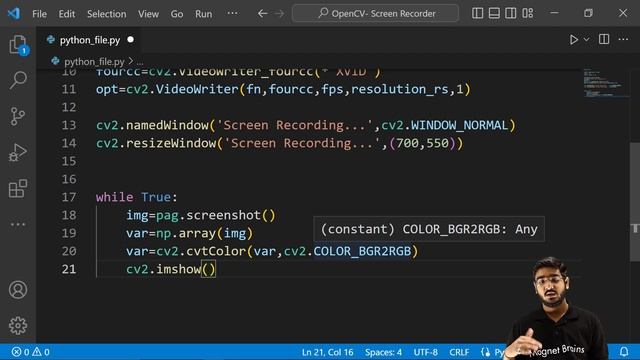Image resolution: width=640 pixels, height=360 pixels.
Task: Open the Run and Debug view
Action: (18, 152)
